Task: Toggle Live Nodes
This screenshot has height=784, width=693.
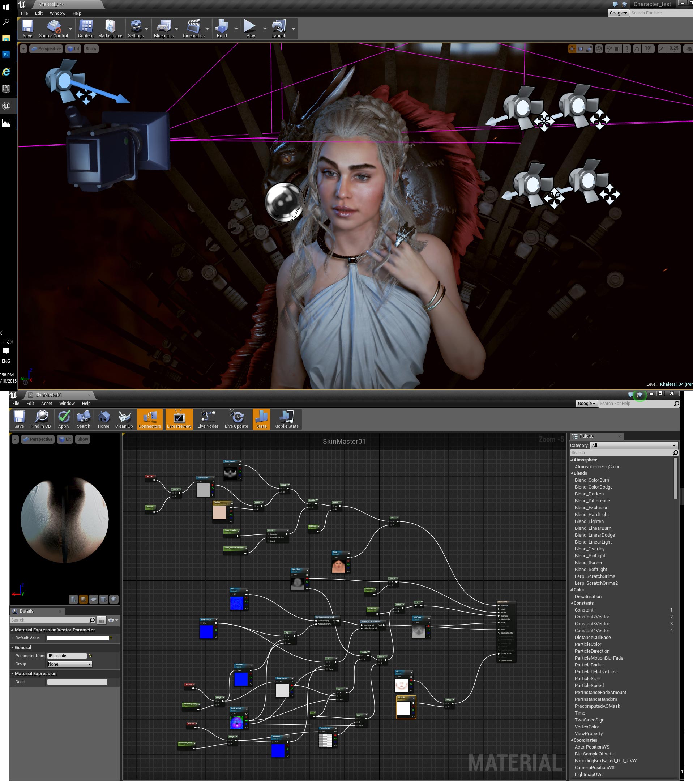Action: (208, 419)
